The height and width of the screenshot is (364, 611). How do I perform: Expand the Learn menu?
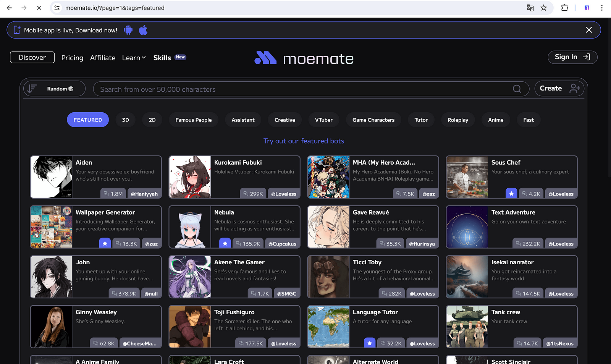134,58
